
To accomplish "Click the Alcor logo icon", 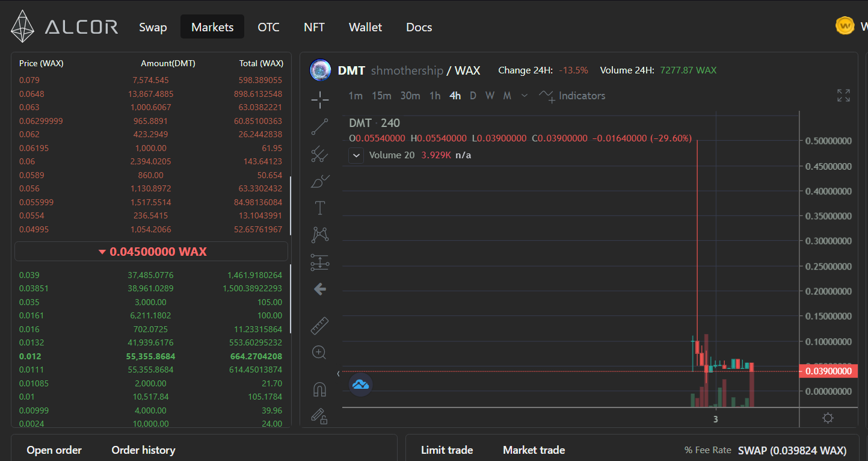I will (x=23, y=26).
